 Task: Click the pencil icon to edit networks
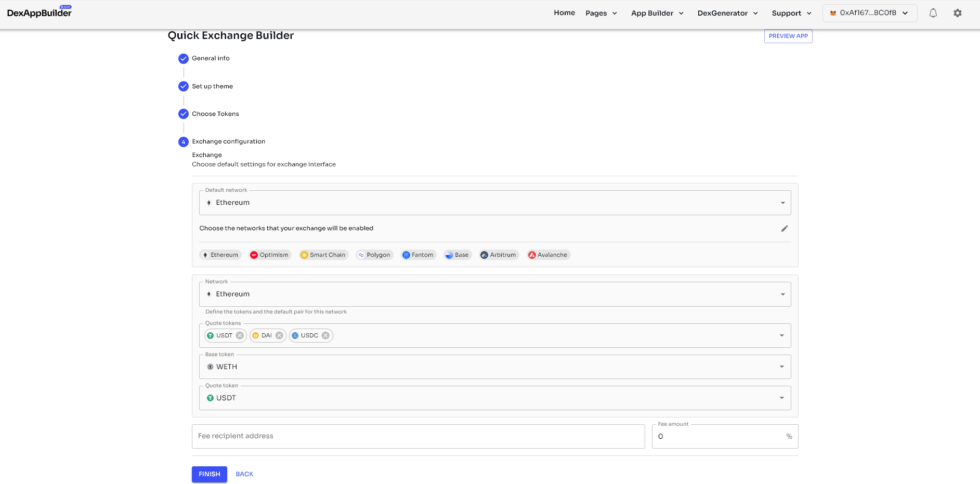click(785, 228)
